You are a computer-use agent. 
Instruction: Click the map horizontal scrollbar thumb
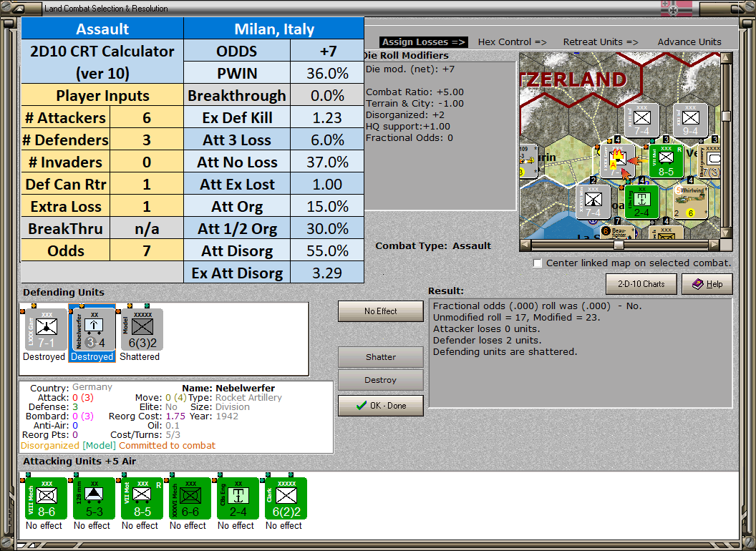tap(619, 245)
